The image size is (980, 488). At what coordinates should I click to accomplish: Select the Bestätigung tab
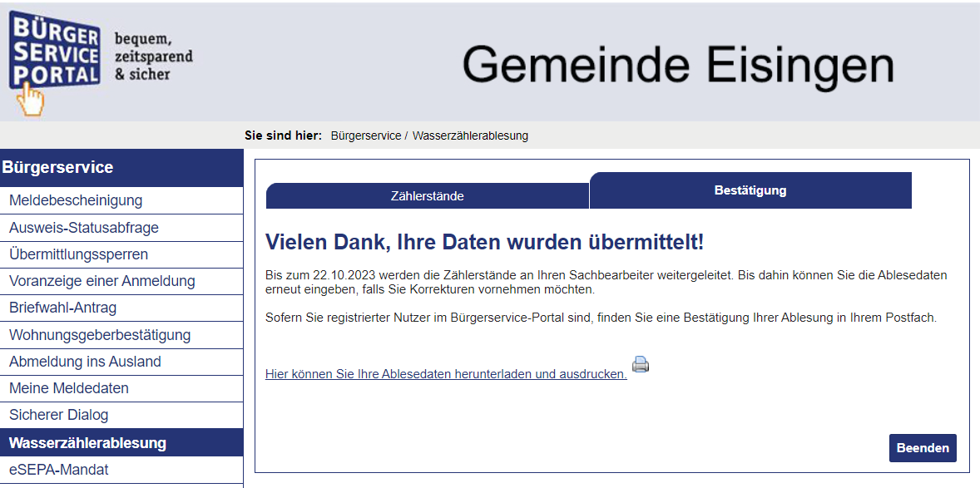750,190
